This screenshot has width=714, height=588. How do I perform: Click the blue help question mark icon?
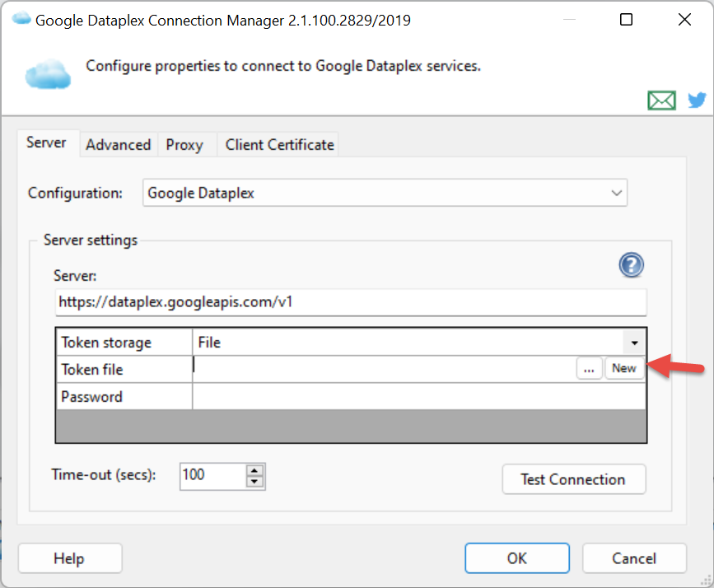click(631, 264)
